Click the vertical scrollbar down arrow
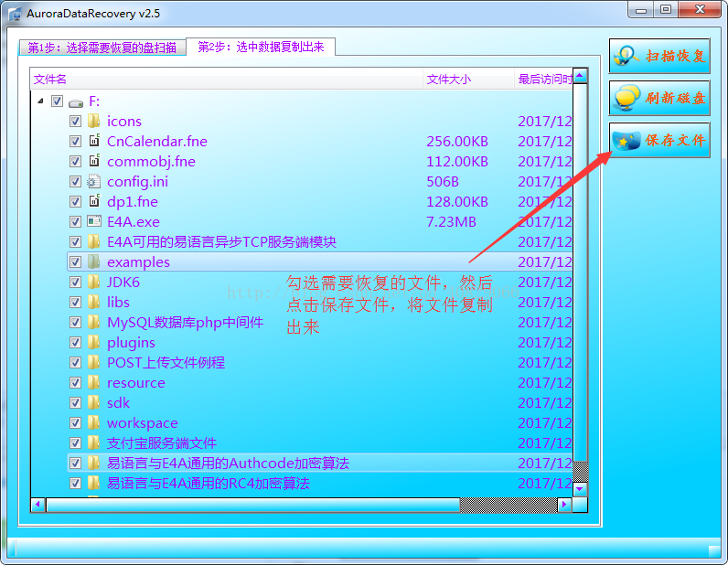Viewport: 728px width, 565px height. [x=580, y=489]
